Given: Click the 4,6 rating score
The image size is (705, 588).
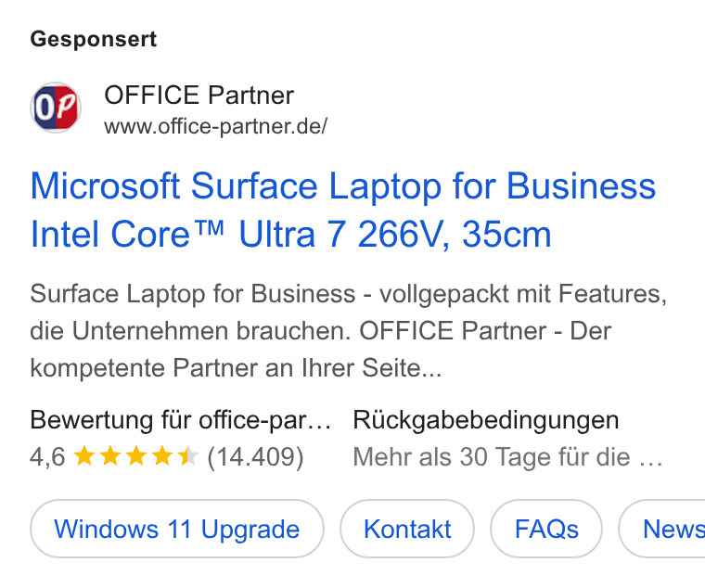Looking at the screenshot, I should (47, 456).
